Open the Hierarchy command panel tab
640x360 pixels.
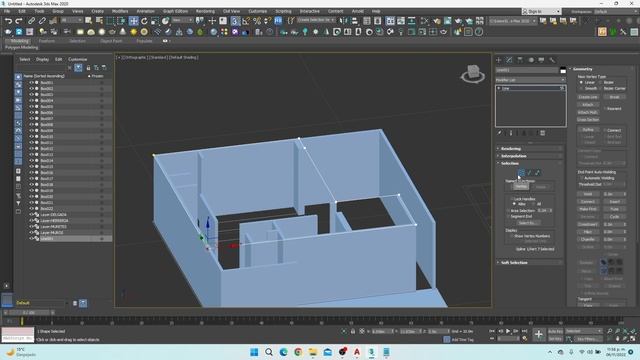tap(520, 60)
